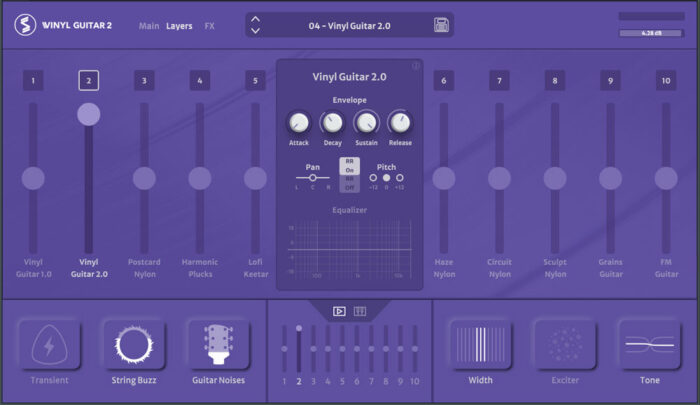Screen dimensions: 700x405
Task: Click the output gain slider showing dB value
Action: point(651,33)
